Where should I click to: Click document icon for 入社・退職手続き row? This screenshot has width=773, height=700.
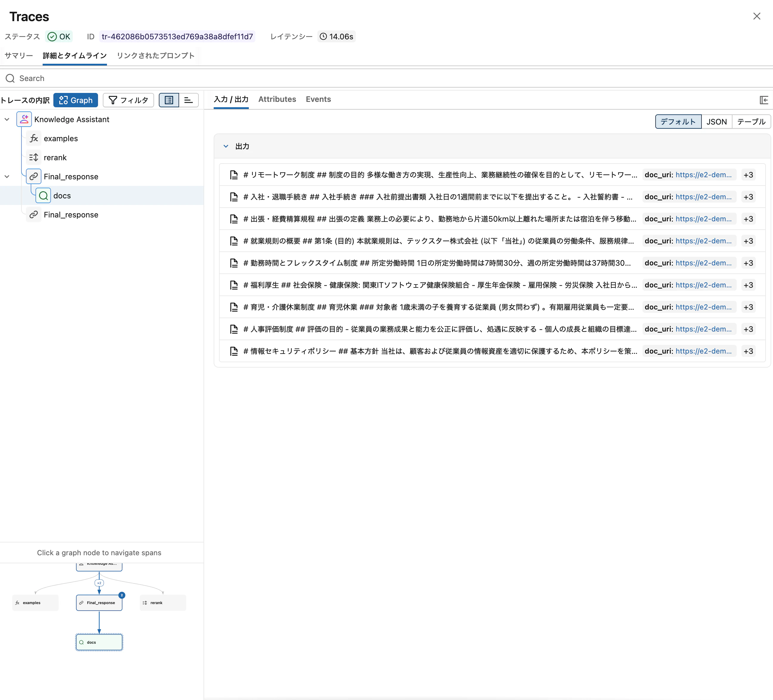click(234, 197)
